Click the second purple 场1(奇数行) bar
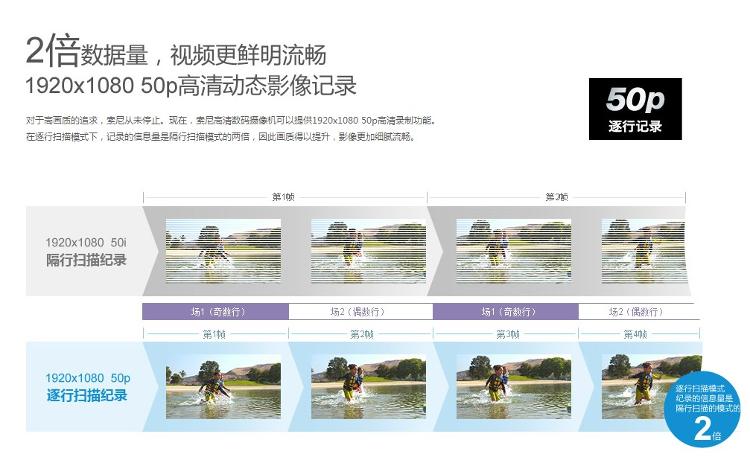This screenshot has height=460, width=750. pyautogui.click(x=505, y=312)
